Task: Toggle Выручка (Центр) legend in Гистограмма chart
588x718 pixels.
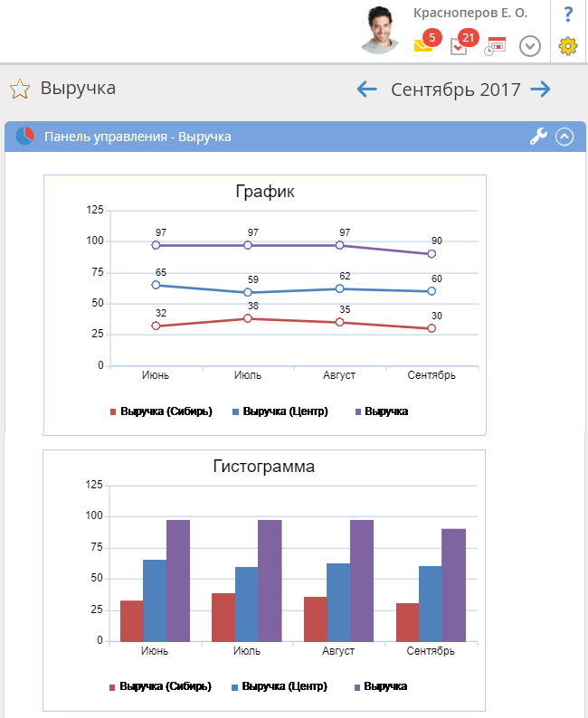Action: point(280,686)
